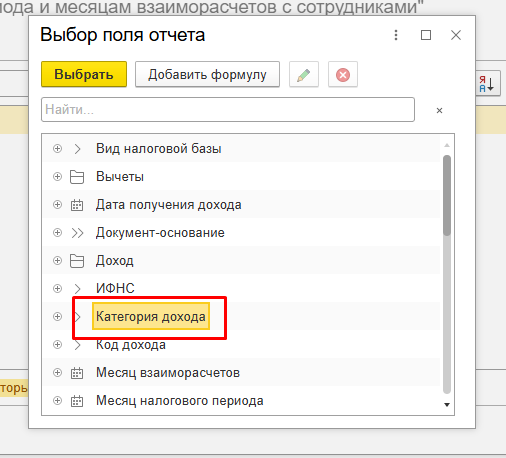Click the plus icon beside Вычеты
Viewport: 506px width, 458px height.
(x=57, y=176)
